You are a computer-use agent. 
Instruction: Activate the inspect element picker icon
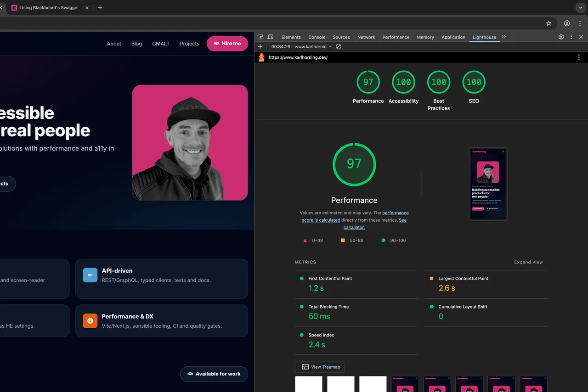click(260, 37)
